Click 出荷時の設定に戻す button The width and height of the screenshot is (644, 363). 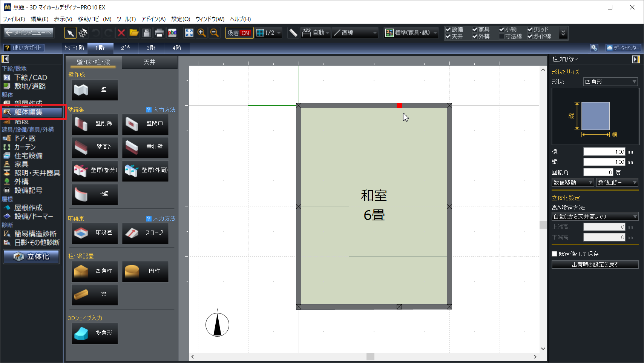click(x=595, y=265)
